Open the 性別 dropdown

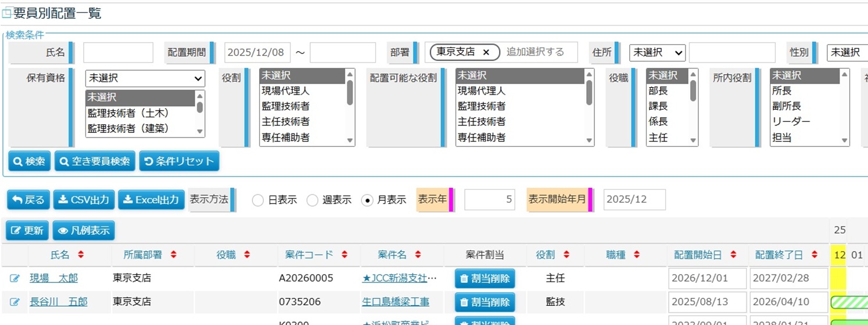point(847,52)
